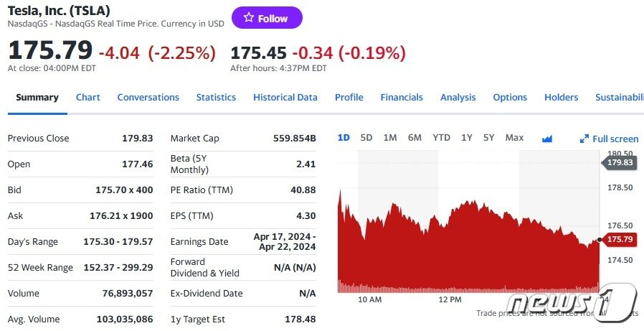Open the Summary tab
The image size is (644, 331).
pos(37,98)
